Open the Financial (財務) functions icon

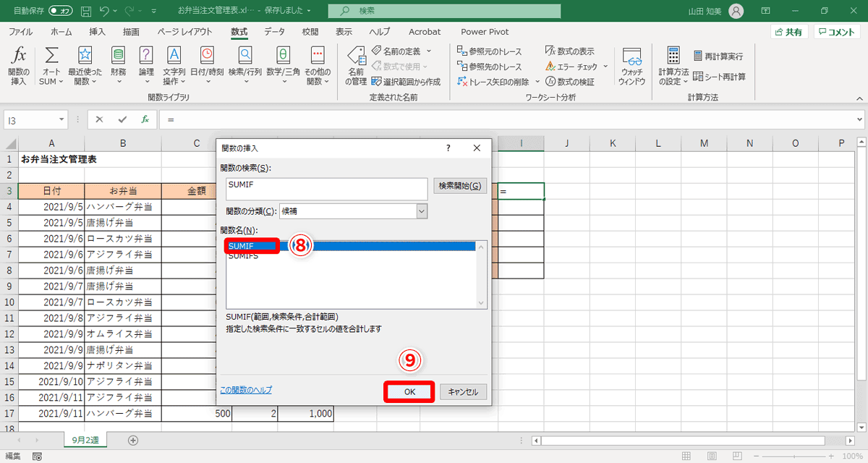118,66
